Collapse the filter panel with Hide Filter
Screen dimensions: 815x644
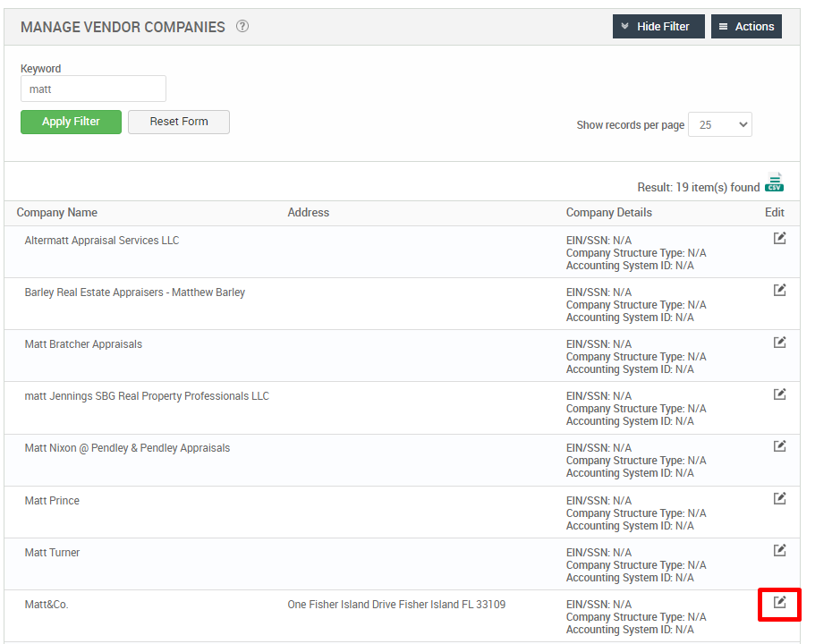(x=658, y=26)
